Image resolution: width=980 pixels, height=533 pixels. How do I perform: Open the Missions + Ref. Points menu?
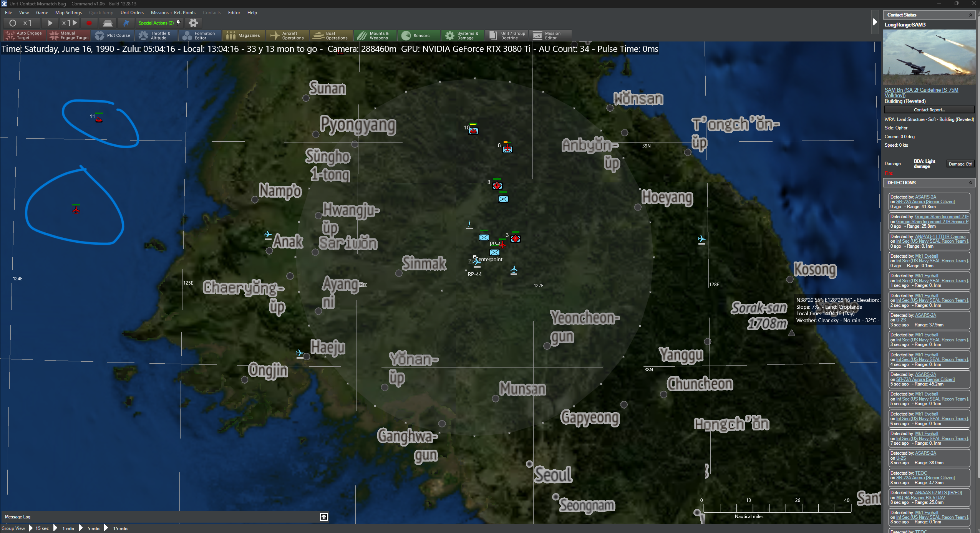pos(173,13)
